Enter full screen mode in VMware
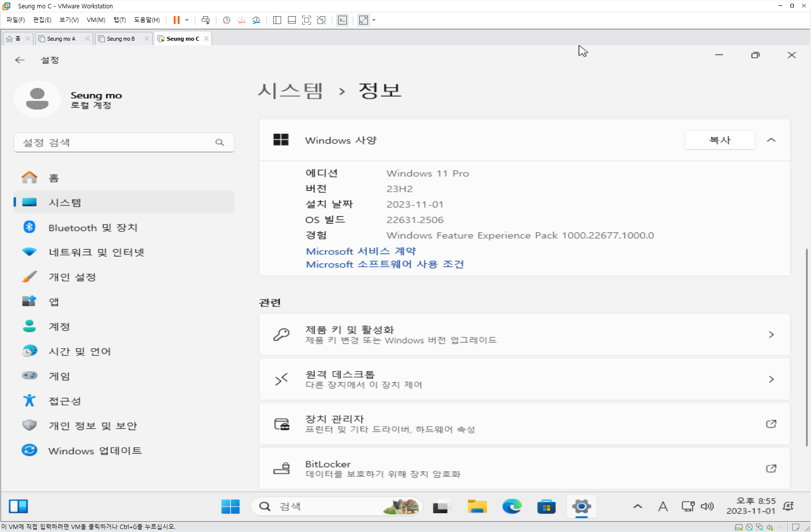The height and width of the screenshot is (532, 811). [x=307, y=20]
